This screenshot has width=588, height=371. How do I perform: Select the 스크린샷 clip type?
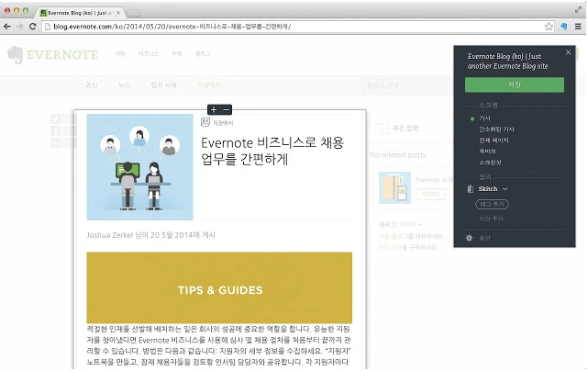click(490, 163)
